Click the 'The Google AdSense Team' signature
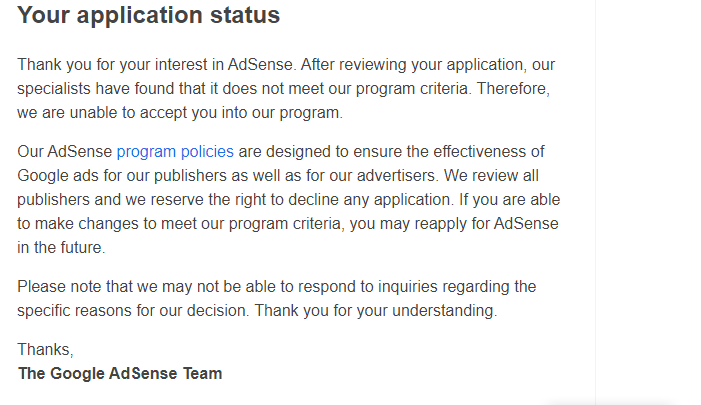 120,373
